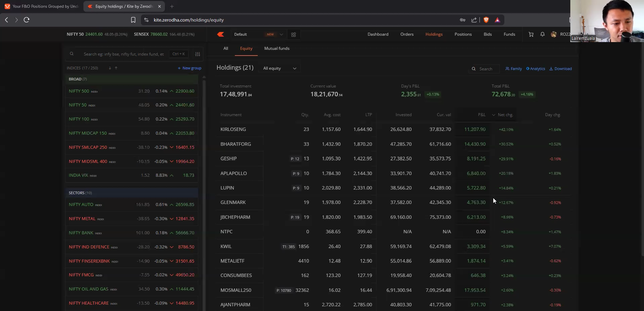644x311 pixels.
Task: Close the Equity holdings tab
Action: click(x=159, y=6)
